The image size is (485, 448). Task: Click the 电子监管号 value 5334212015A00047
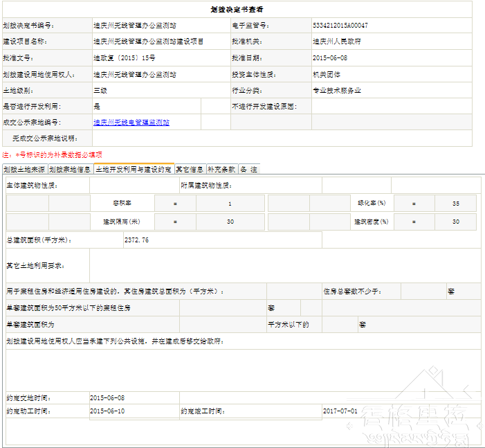pos(340,26)
